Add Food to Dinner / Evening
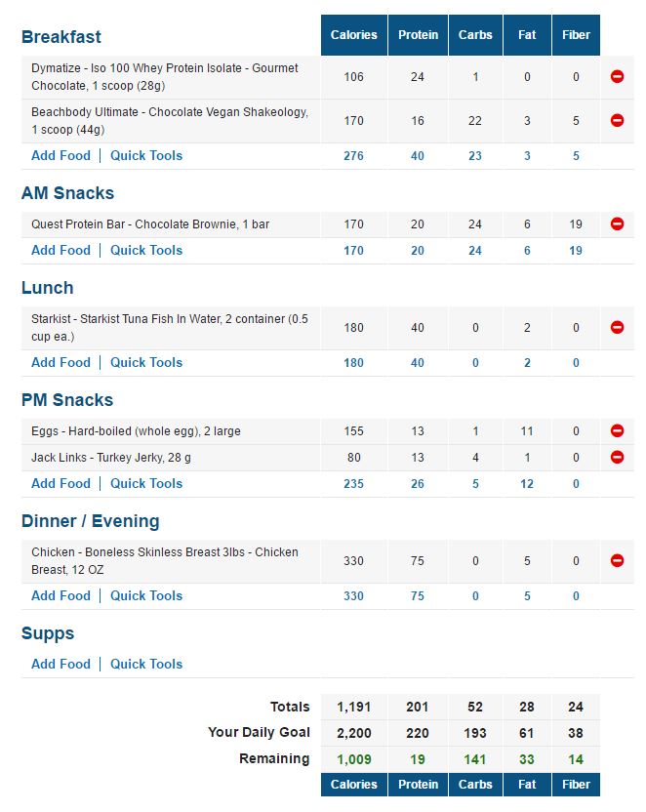The width and height of the screenshot is (646, 812). (x=61, y=595)
